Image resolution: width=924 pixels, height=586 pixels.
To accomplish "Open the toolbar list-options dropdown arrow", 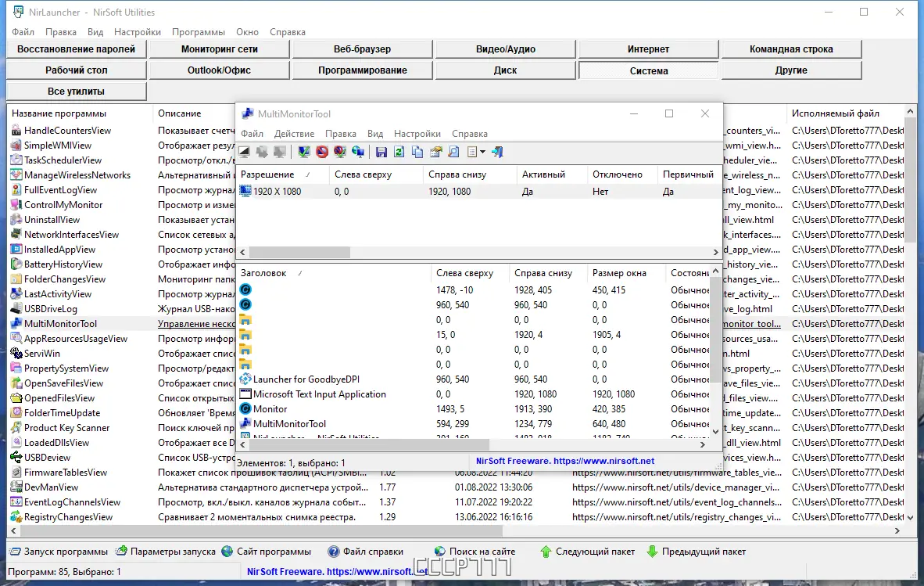I will 482,152.
